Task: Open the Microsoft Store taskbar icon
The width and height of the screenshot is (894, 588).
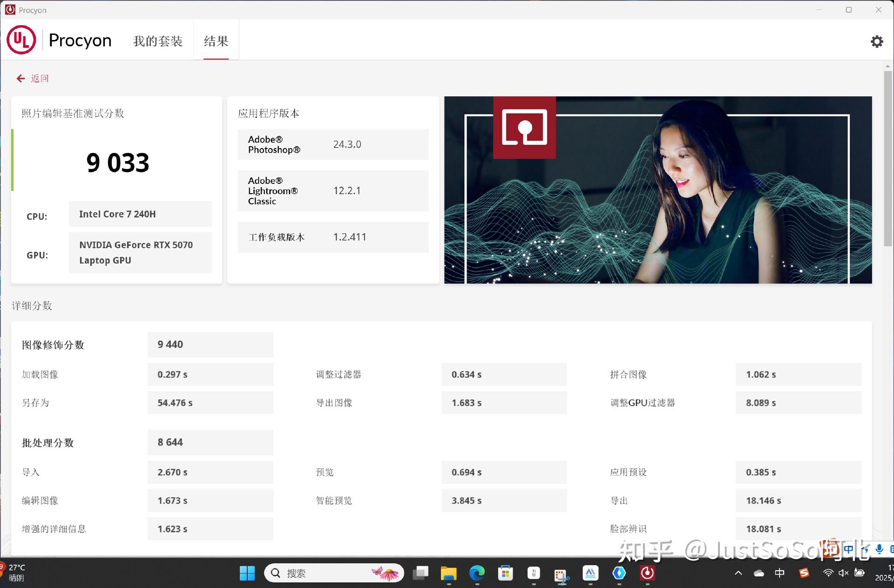Action: point(505,573)
